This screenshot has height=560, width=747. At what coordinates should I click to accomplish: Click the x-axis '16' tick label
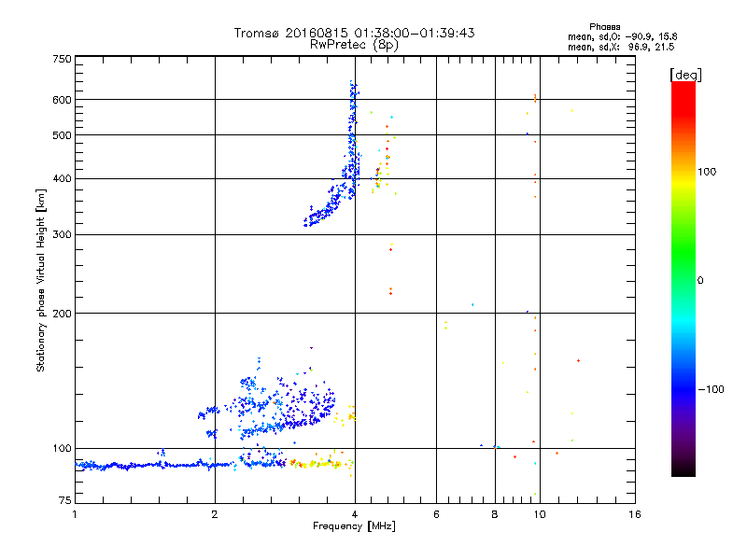point(635,514)
